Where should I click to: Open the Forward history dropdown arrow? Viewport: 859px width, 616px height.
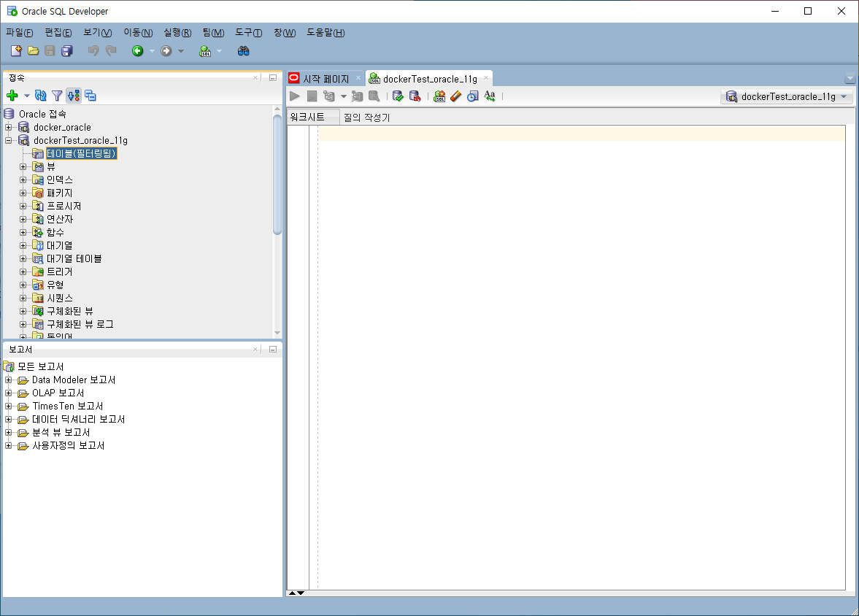181,51
